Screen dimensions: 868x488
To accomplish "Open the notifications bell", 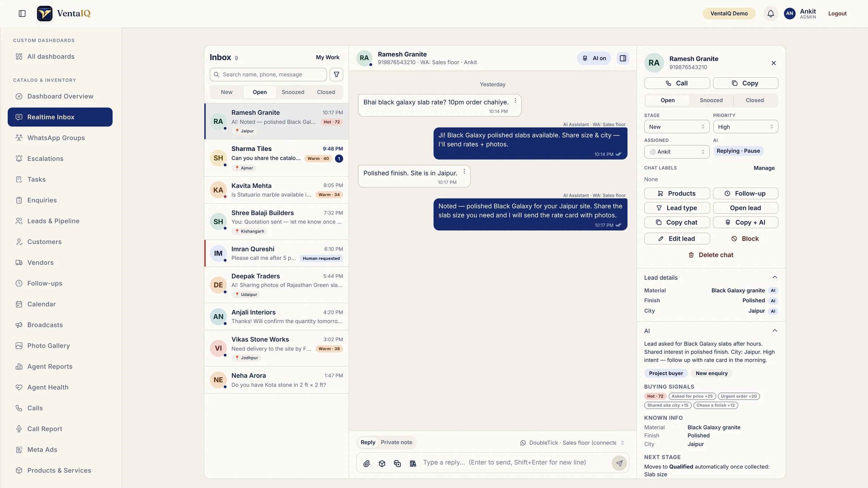I will [771, 13].
